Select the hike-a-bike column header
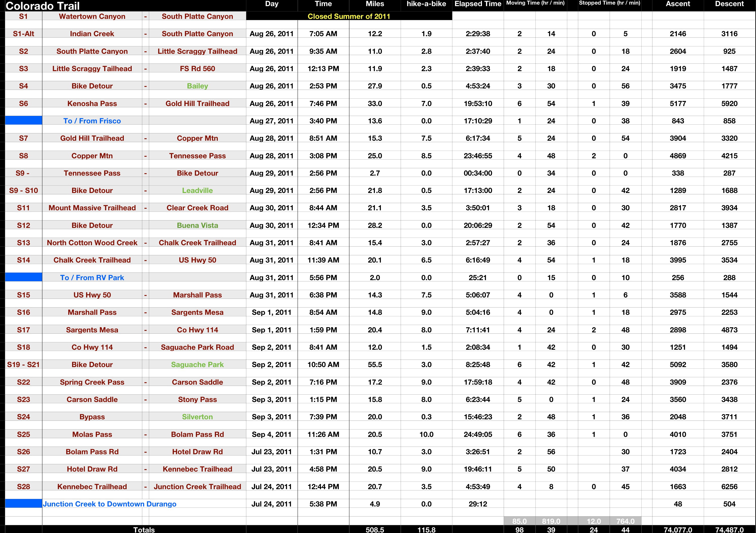 [x=426, y=4]
